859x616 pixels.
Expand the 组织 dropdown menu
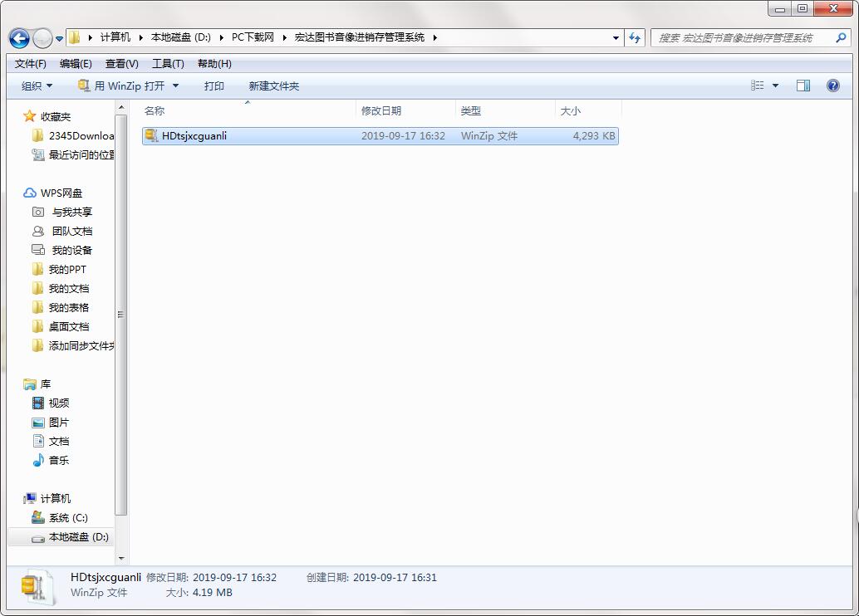pyautogui.click(x=37, y=86)
